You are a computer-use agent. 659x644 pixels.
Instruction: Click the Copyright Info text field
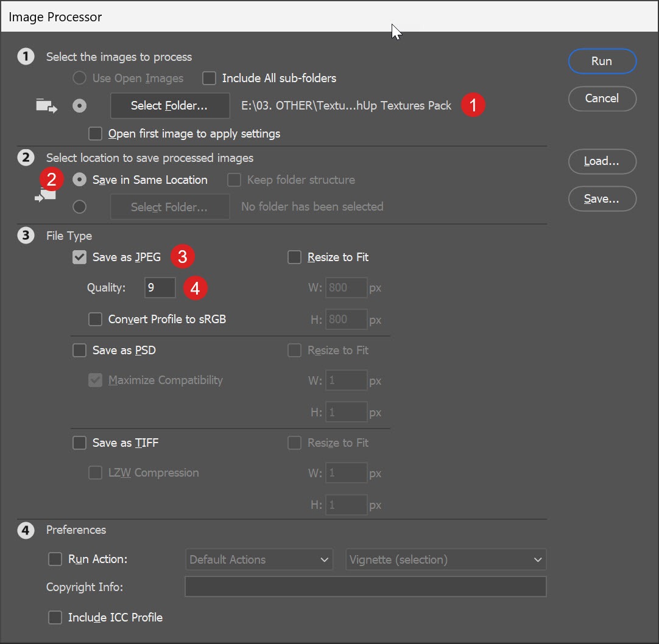point(365,587)
